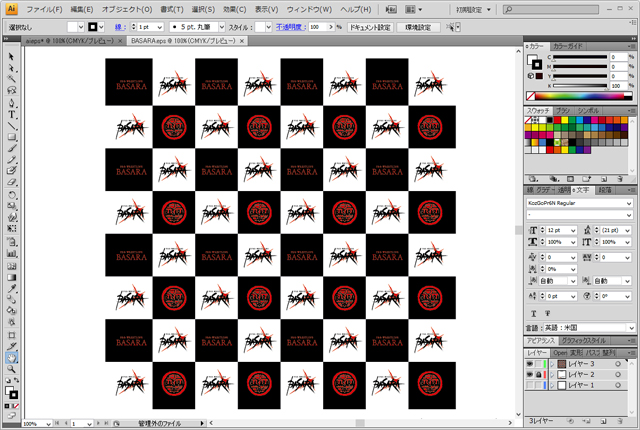Click the C channel slider in Color panel
The image size is (640, 430).
point(580,57)
